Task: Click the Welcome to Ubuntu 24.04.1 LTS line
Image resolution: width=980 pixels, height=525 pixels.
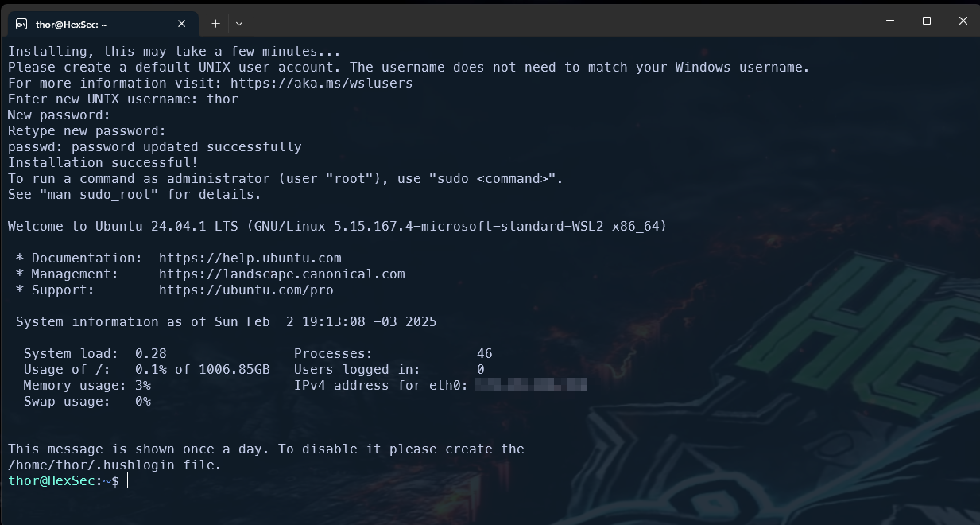Action: click(337, 226)
